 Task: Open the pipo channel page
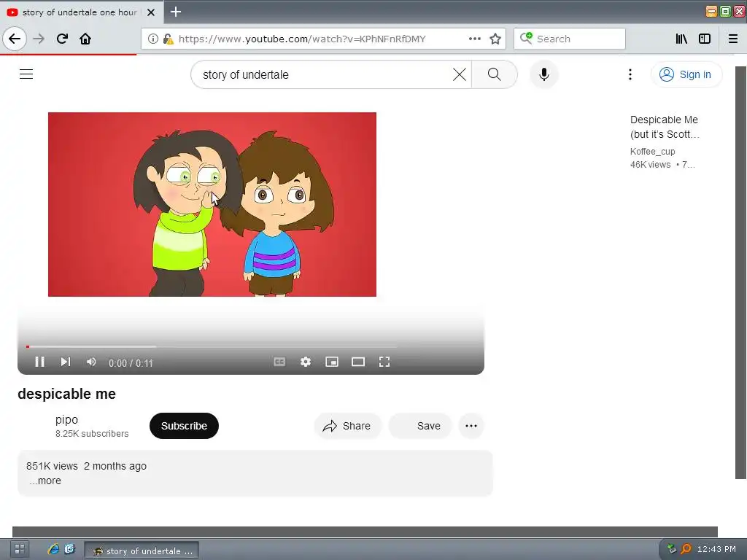(x=66, y=419)
